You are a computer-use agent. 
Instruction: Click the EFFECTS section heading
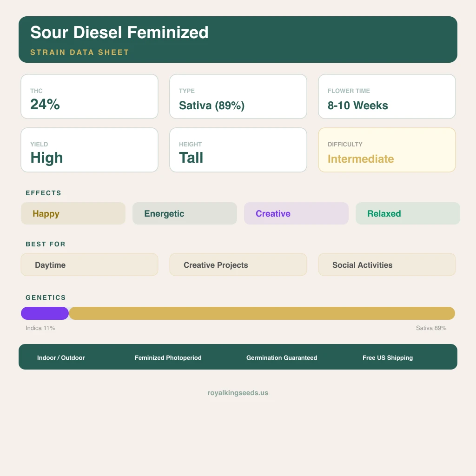point(43,193)
